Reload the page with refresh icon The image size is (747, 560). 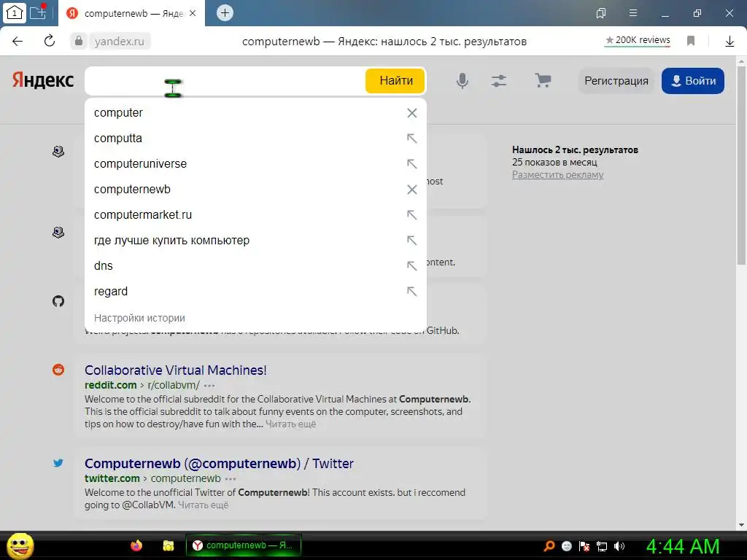click(x=50, y=41)
